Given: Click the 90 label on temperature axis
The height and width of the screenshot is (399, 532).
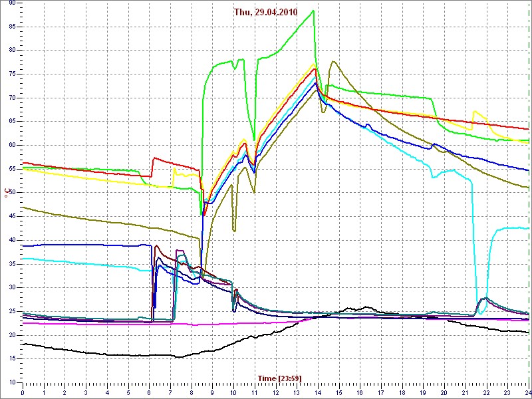Looking at the screenshot, I should tap(12, 3).
